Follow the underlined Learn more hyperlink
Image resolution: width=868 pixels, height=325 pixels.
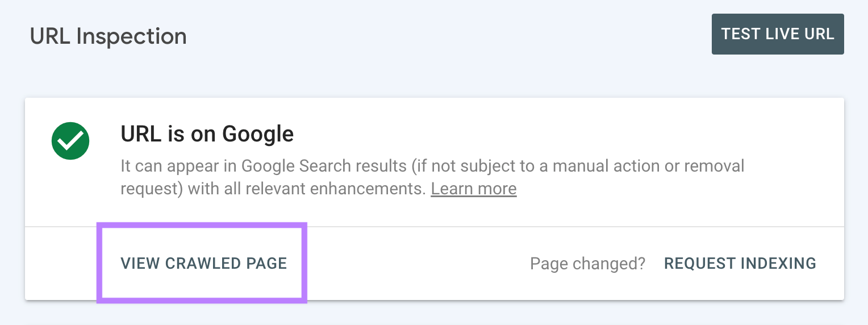click(x=473, y=189)
